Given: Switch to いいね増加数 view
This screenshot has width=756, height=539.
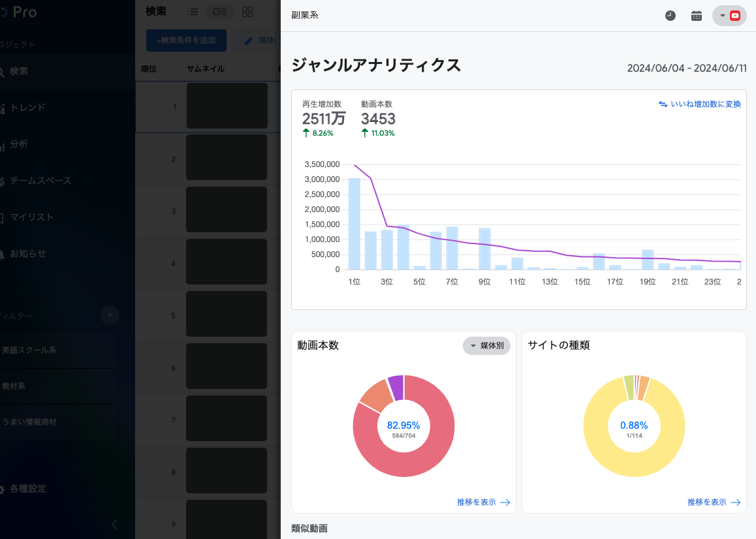Looking at the screenshot, I should pos(699,104).
